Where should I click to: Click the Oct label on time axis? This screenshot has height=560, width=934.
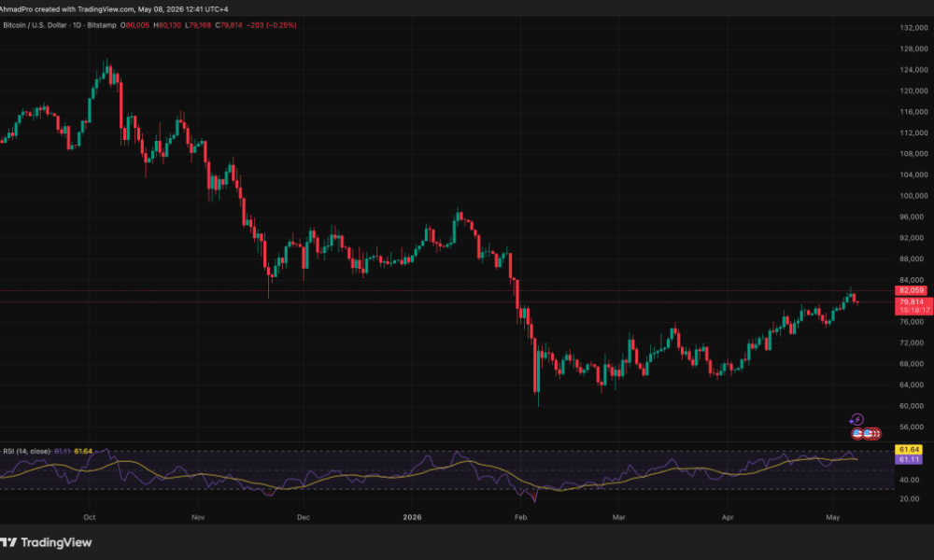click(90, 517)
